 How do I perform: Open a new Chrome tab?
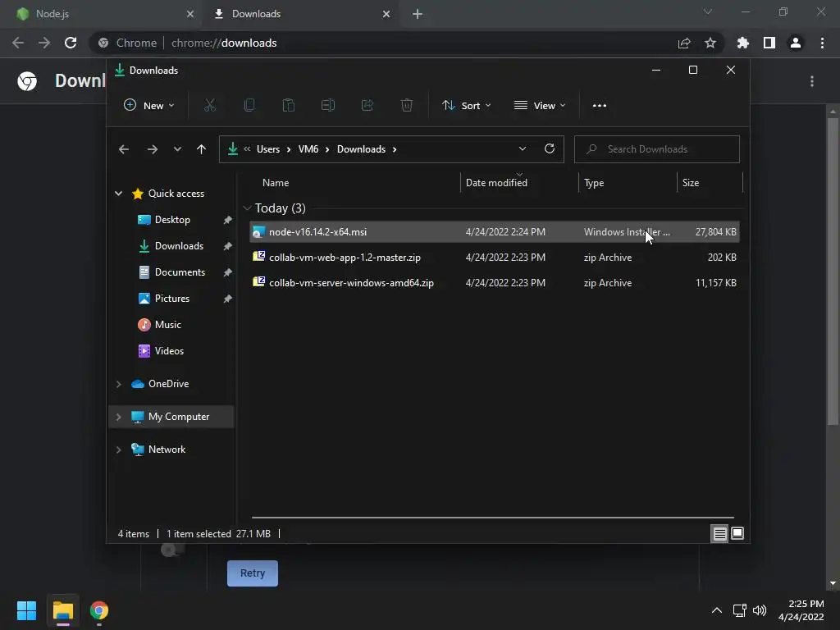[x=418, y=14]
